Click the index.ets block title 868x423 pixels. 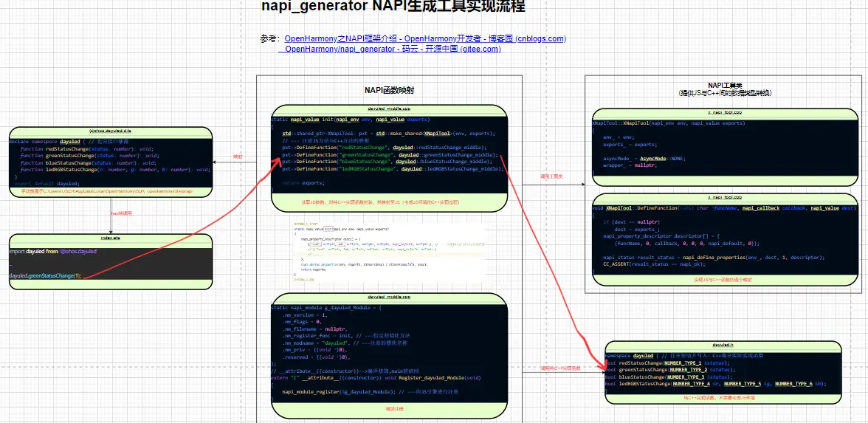(111, 238)
